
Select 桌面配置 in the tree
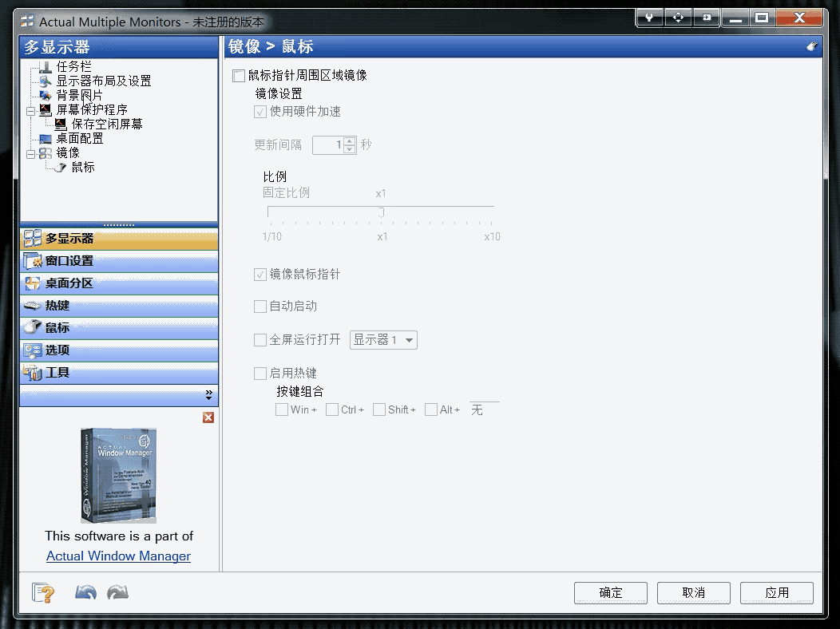click(x=80, y=139)
